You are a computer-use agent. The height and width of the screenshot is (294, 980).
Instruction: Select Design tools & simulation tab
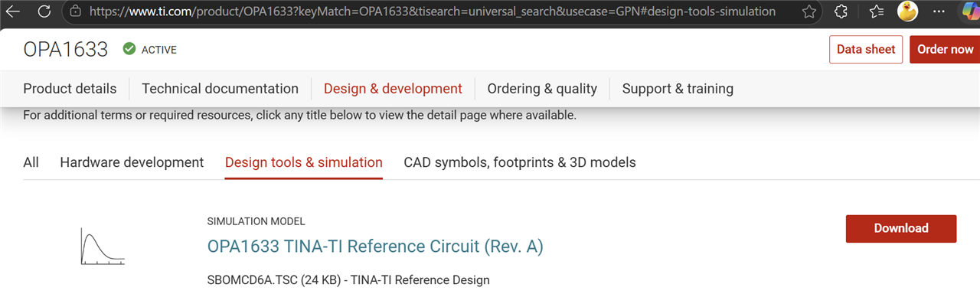coord(303,162)
